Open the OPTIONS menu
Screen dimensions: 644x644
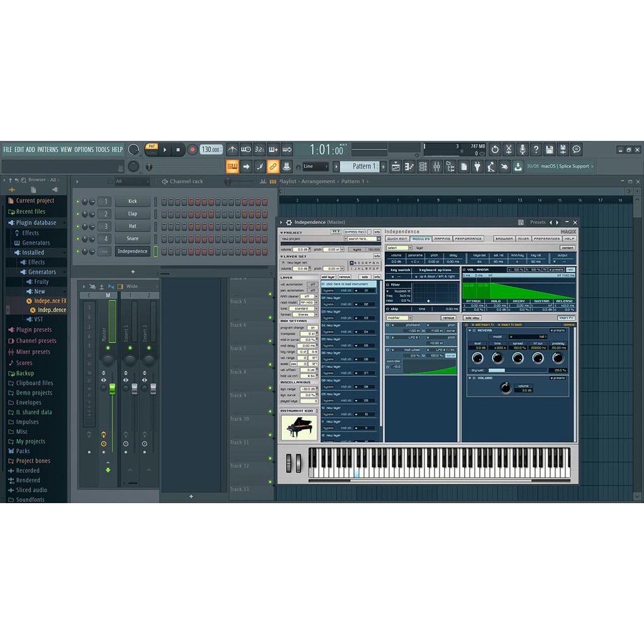click(84, 150)
